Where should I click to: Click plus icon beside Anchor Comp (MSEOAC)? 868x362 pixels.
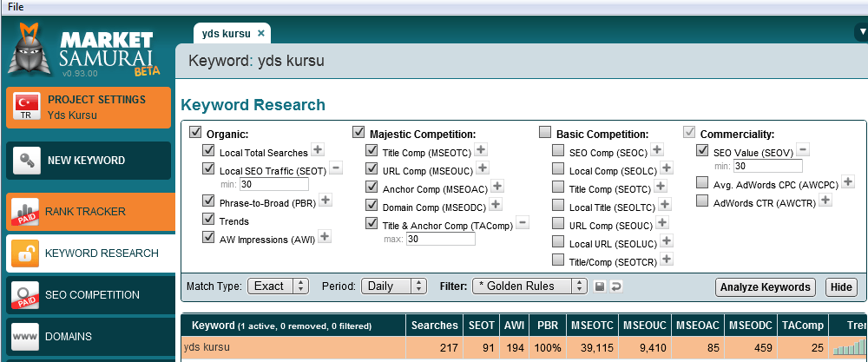coord(497,186)
